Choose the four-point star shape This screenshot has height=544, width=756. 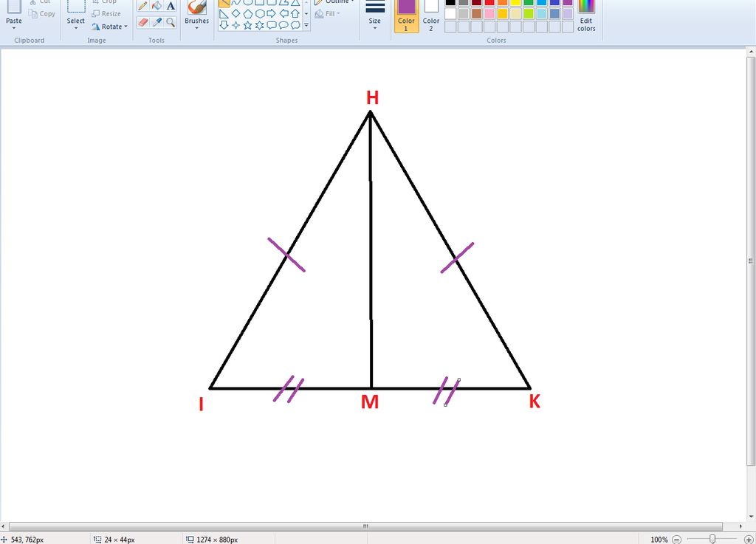tap(236, 25)
